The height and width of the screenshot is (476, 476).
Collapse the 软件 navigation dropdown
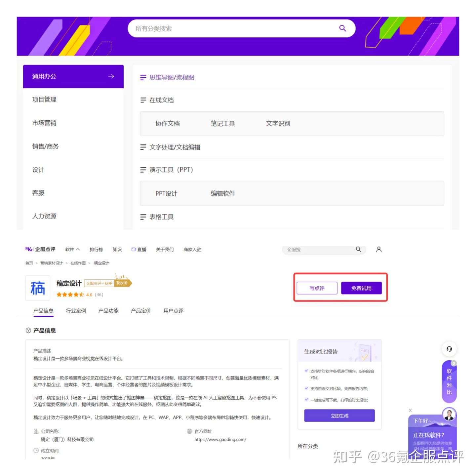(x=77, y=249)
